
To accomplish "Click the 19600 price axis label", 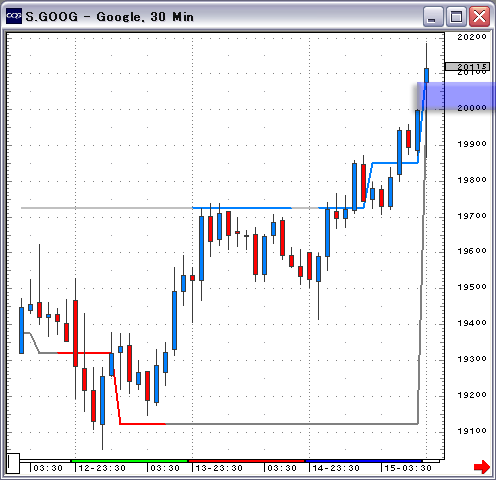I will tap(472, 251).
